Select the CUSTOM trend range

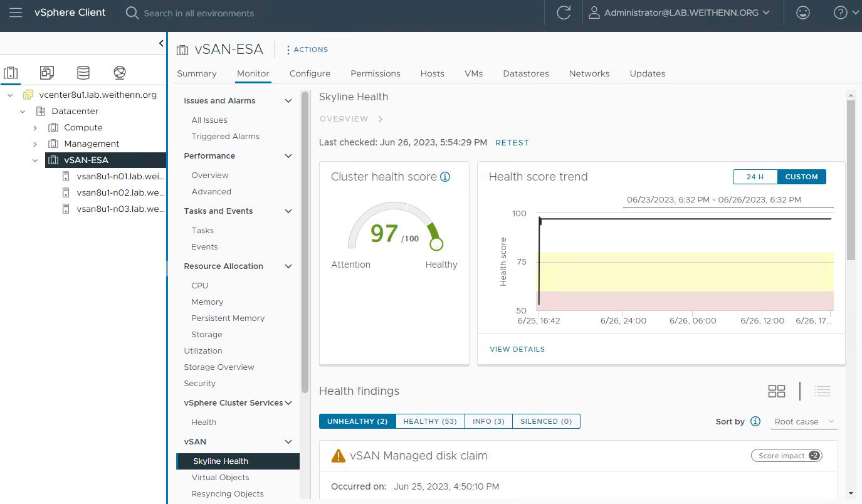pos(802,177)
